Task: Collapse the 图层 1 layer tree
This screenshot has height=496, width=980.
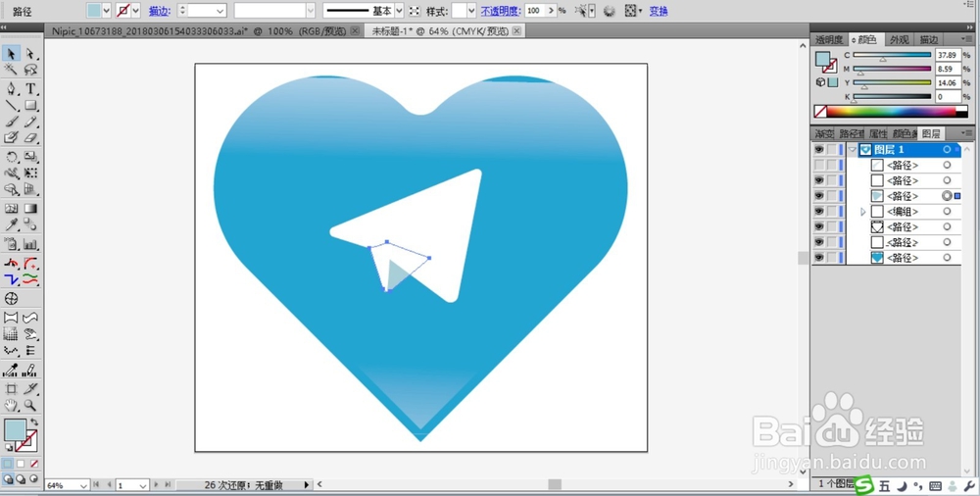Action: (x=853, y=150)
